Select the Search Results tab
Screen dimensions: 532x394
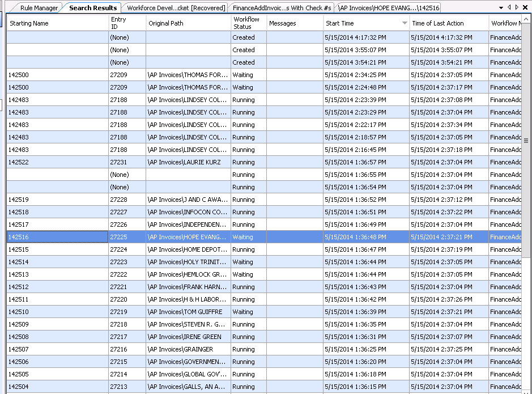(x=93, y=8)
